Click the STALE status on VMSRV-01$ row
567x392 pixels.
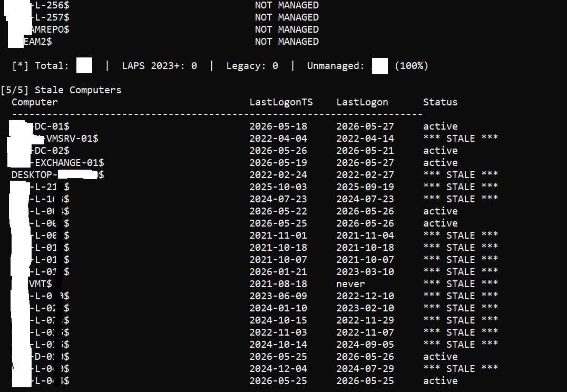(461, 139)
